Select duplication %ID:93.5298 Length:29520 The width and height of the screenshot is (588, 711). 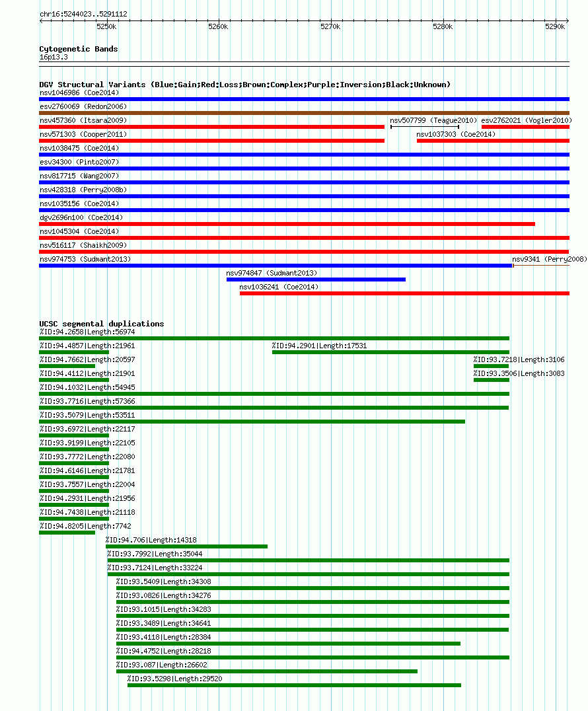(174, 679)
